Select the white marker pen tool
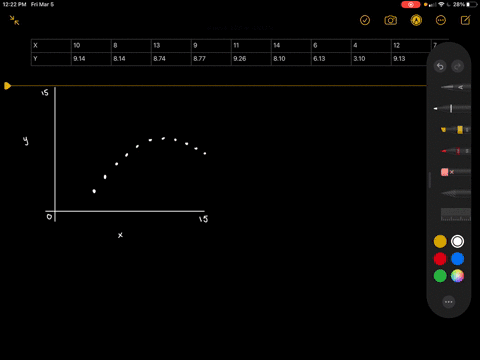 [452, 108]
